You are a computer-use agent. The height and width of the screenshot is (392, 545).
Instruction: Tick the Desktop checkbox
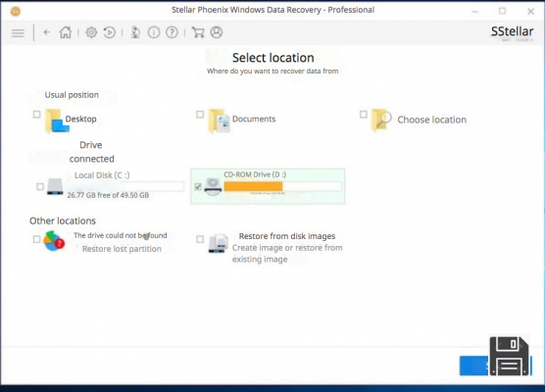[x=36, y=115]
